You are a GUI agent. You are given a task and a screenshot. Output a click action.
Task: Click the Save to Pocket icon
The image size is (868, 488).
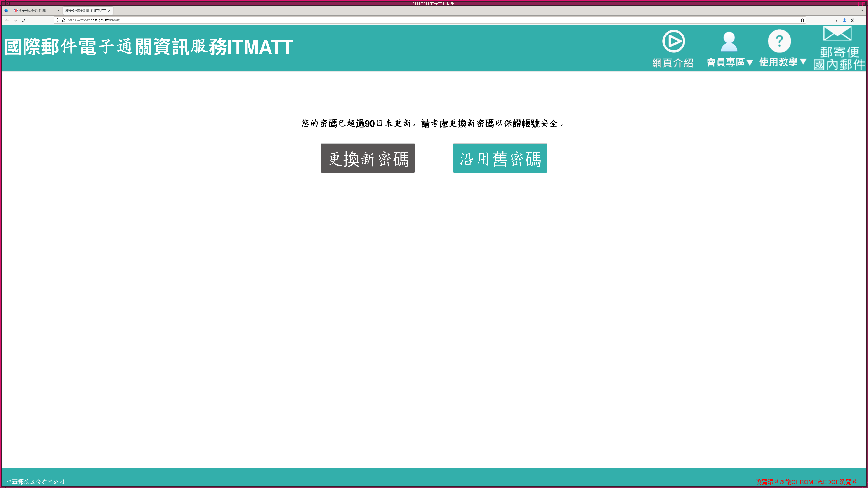[836, 20]
